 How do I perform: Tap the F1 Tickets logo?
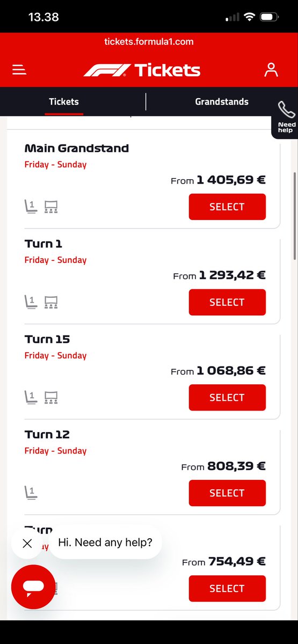[142, 70]
